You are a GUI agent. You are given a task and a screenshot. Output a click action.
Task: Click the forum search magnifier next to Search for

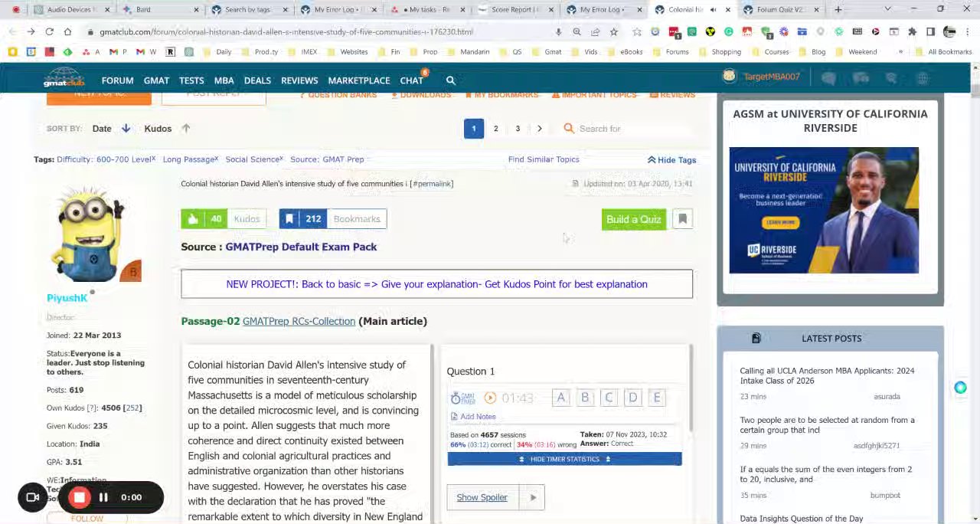[569, 129]
